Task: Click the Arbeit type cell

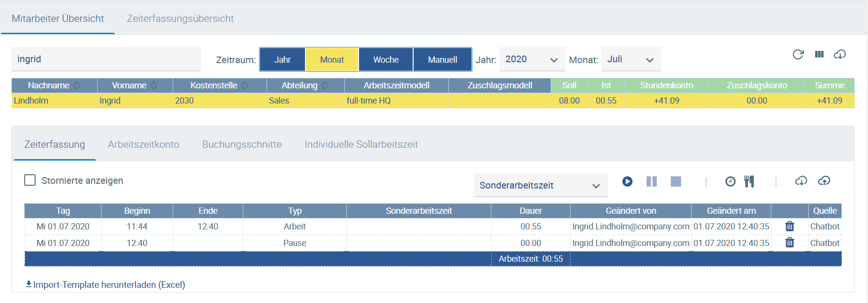Action: click(x=295, y=227)
